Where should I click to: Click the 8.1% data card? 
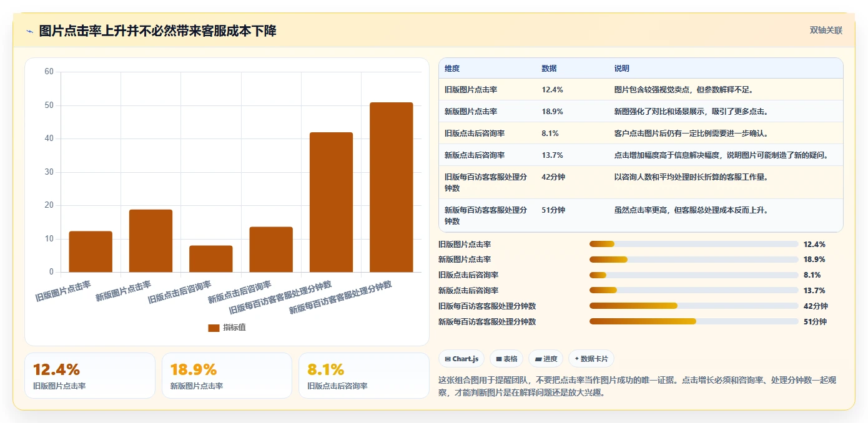point(364,376)
